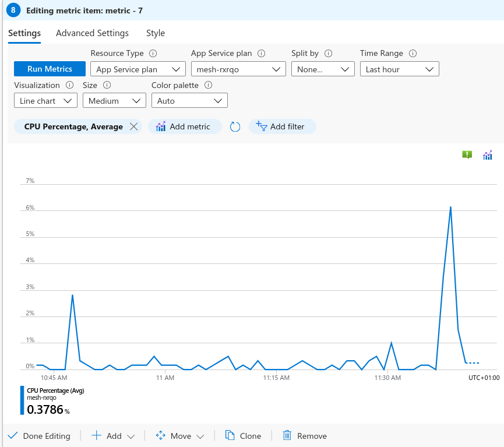Click the Color palette info icon
The height and width of the screenshot is (447, 504).
208,85
